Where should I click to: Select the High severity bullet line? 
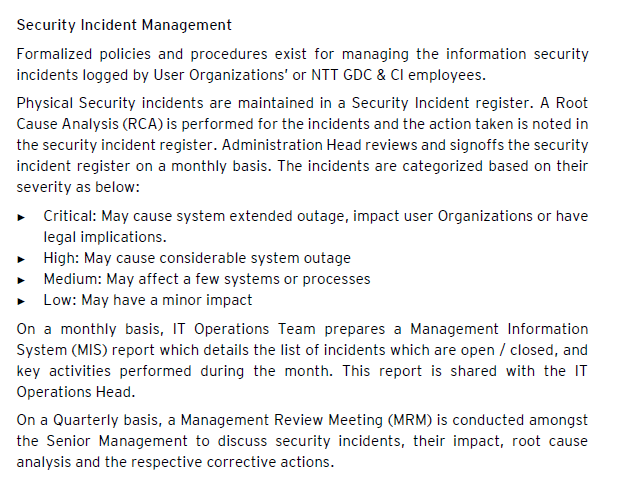(197, 258)
